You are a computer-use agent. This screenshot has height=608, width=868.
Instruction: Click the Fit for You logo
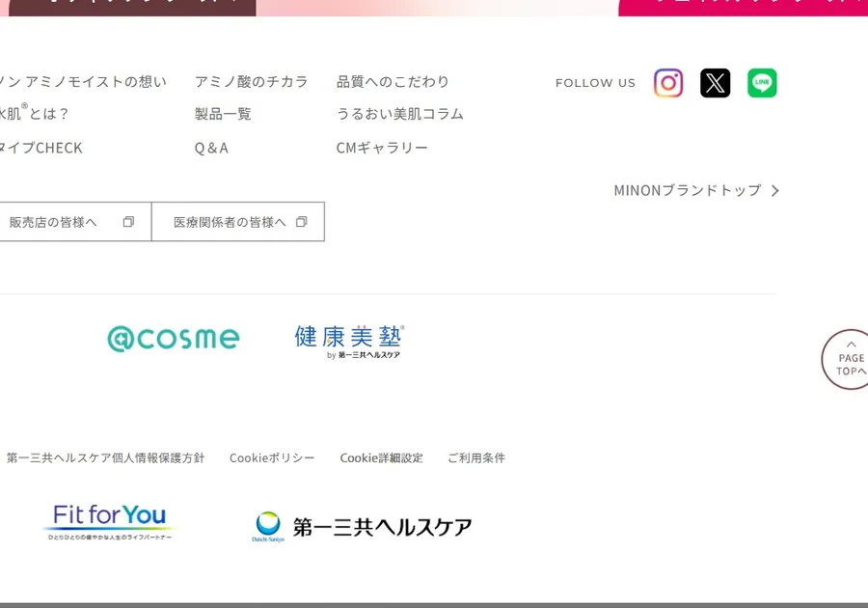[110, 521]
